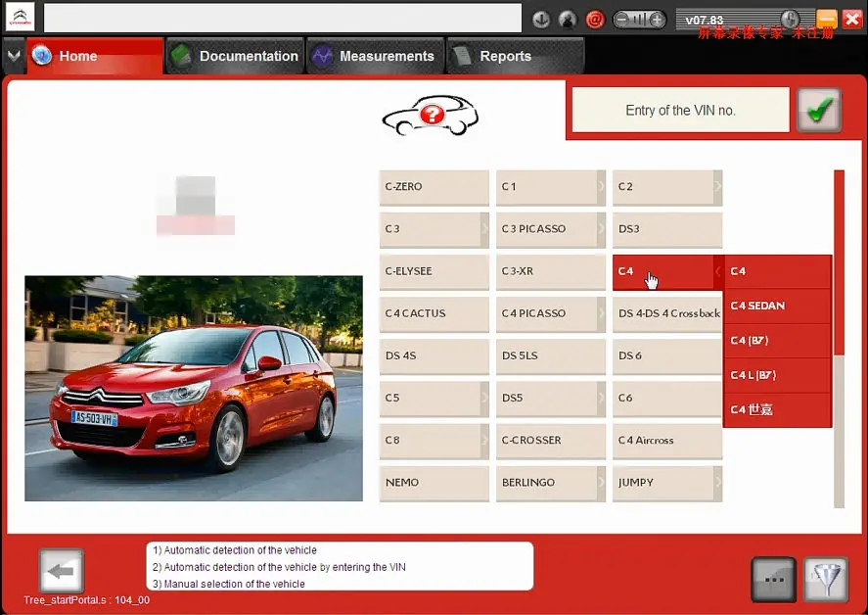Click the v07.83 version label
868x615 pixels.
tap(705, 21)
